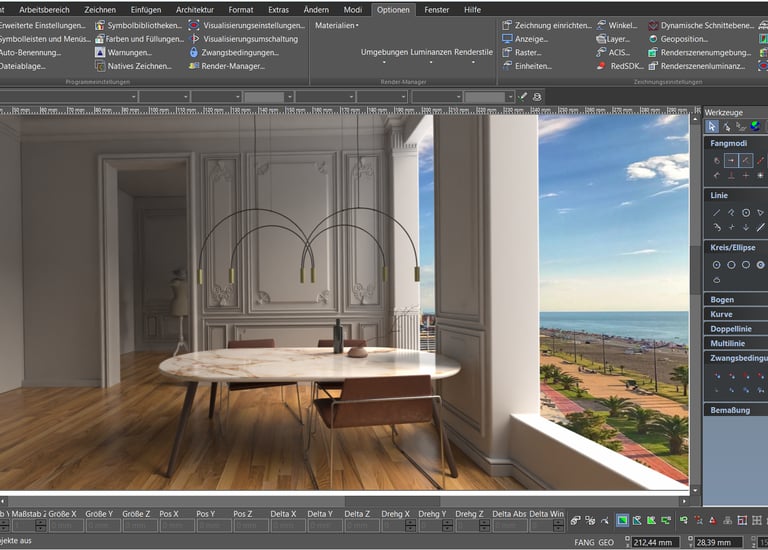Open Visualisierungseinstellungen
The width and height of the screenshot is (768, 550).
coord(246,25)
